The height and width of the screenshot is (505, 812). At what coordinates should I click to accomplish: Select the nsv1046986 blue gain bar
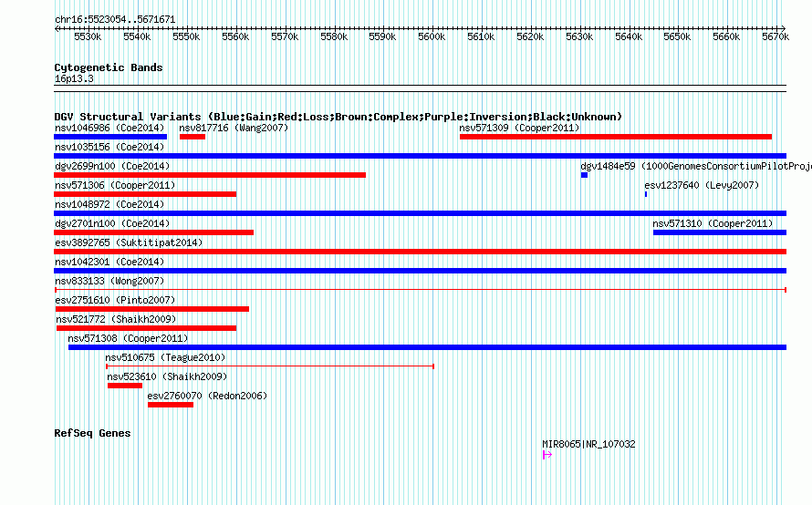pyautogui.click(x=110, y=137)
